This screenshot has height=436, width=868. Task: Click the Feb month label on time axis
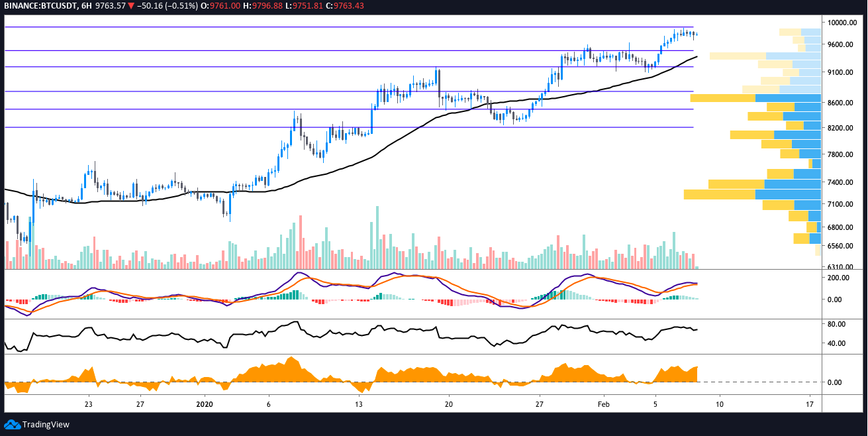click(603, 404)
